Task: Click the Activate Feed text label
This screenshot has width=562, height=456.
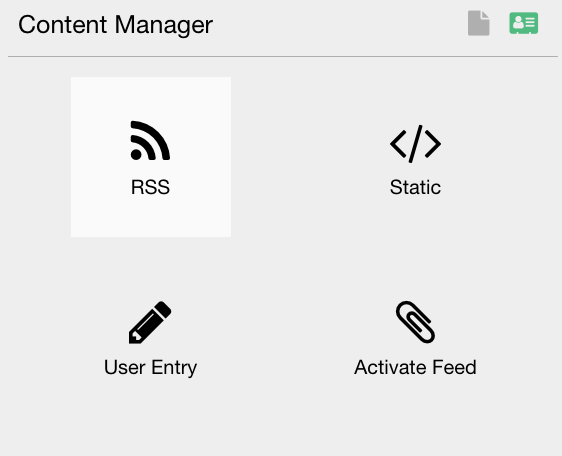Action: pyautogui.click(x=415, y=367)
